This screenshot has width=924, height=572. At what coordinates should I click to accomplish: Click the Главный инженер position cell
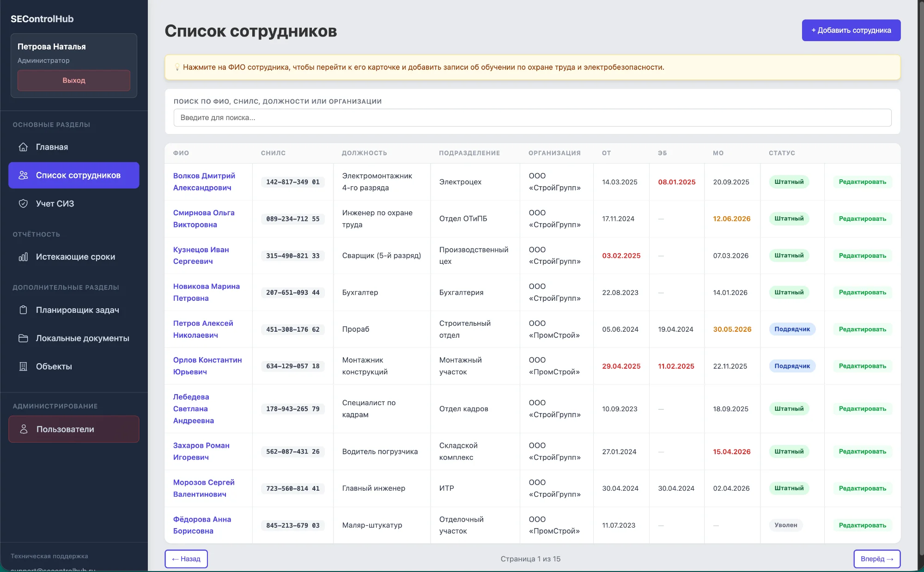tap(374, 488)
